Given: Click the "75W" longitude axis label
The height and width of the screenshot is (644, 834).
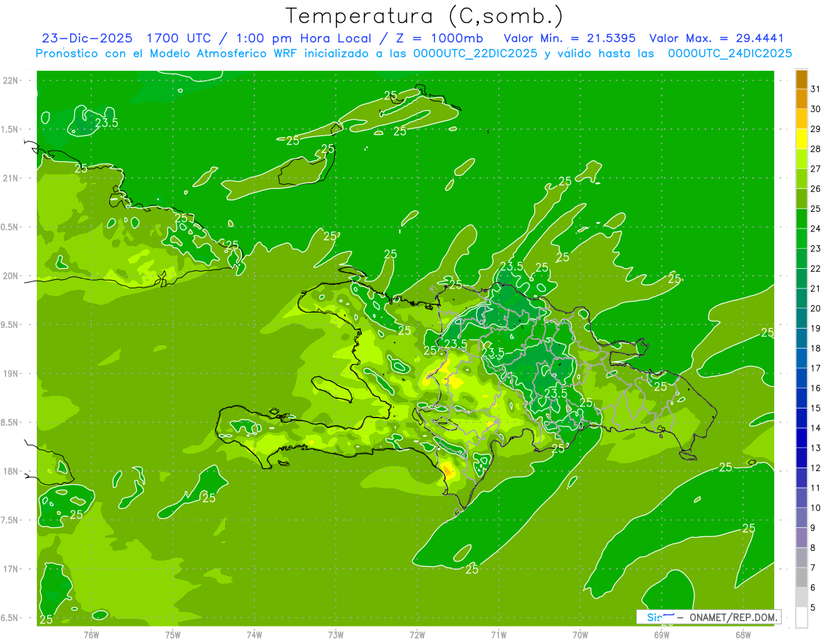Looking at the screenshot, I should (172, 635).
